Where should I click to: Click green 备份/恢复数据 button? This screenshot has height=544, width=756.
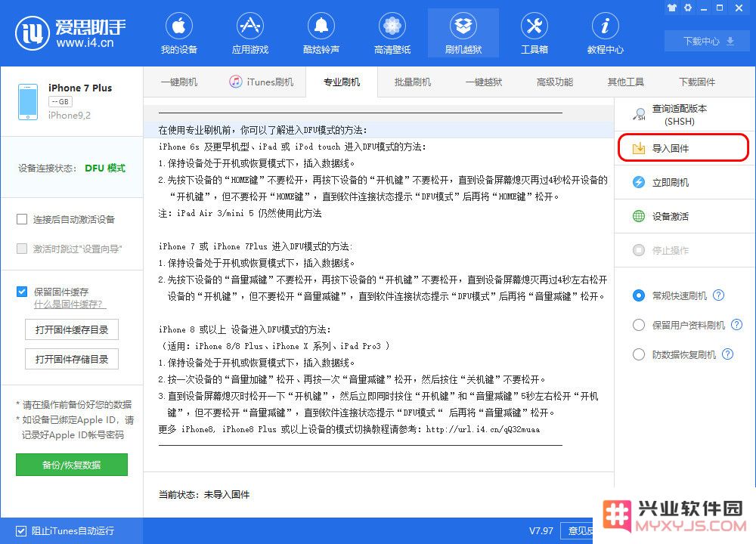[x=72, y=465]
